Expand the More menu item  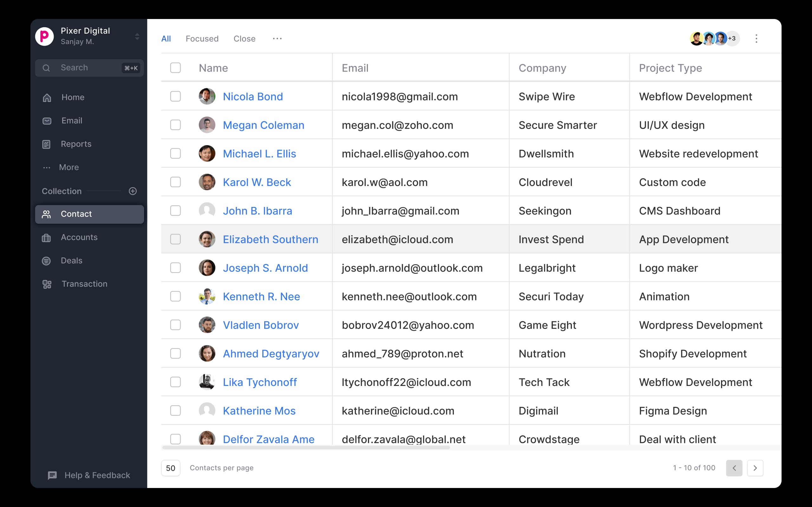68,166
